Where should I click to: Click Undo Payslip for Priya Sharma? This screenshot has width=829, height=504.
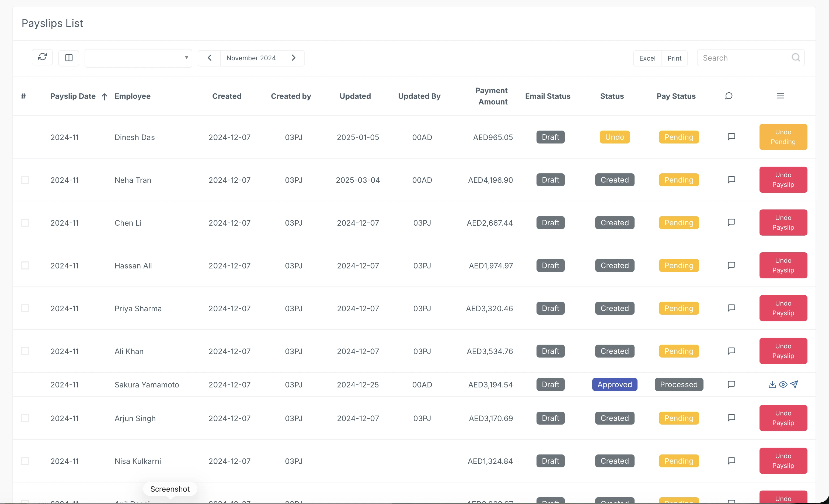[x=783, y=308]
